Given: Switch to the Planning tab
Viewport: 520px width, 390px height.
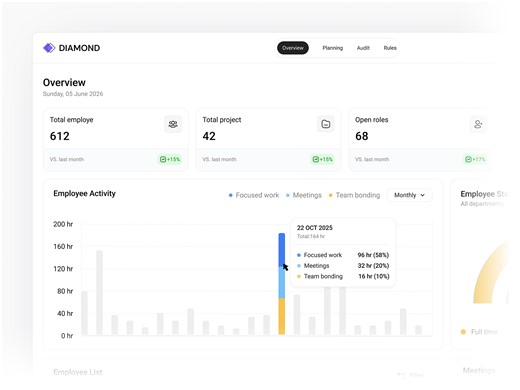Looking at the screenshot, I should pyautogui.click(x=332, y=48).
